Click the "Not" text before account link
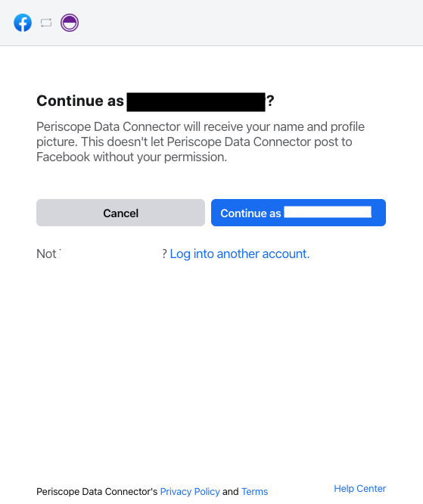Image resolution: width=423 pixels, height=504 pixels. click(x=46, y=254)
